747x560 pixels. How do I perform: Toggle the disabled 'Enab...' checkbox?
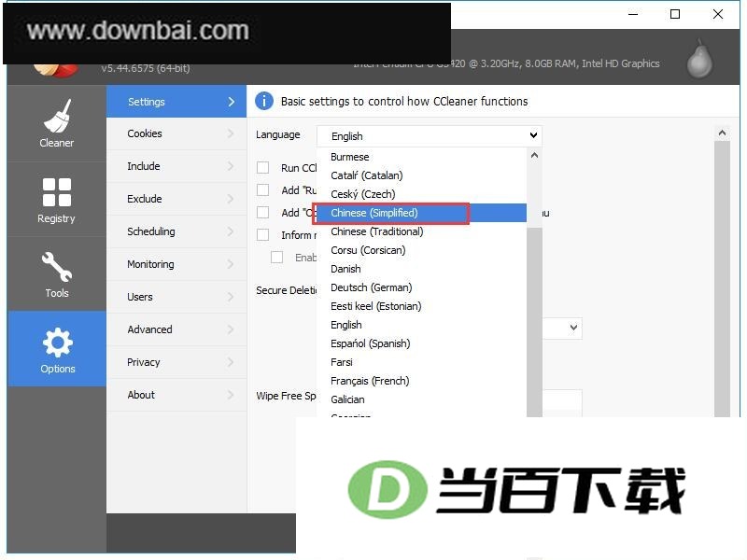[x=276, y=258]
